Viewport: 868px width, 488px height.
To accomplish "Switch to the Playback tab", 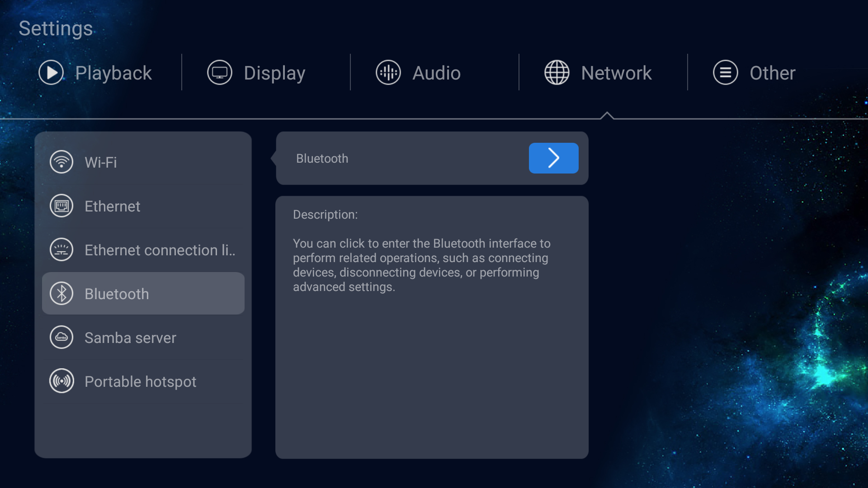I will tap(95, 73).
